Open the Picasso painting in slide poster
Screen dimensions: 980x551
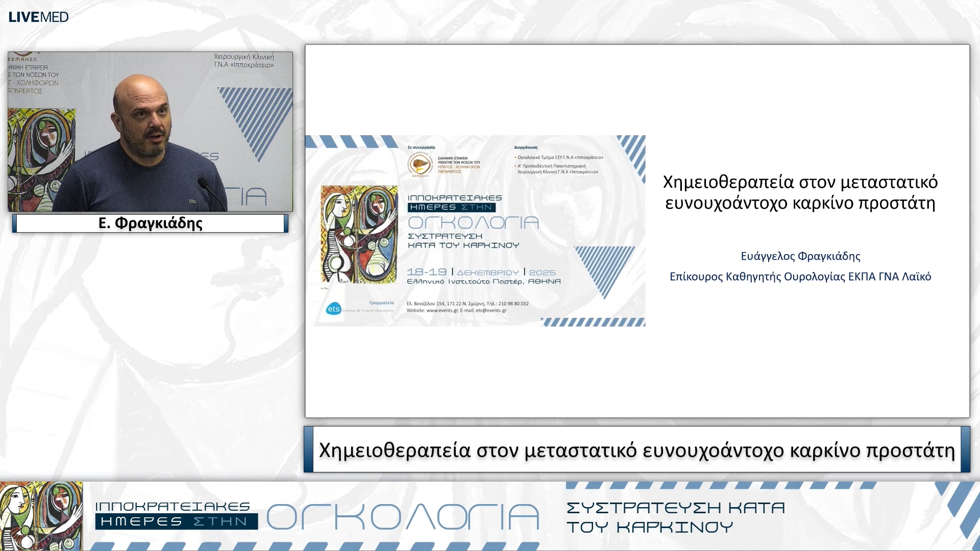pyautogui.click(x=359, y=235)
